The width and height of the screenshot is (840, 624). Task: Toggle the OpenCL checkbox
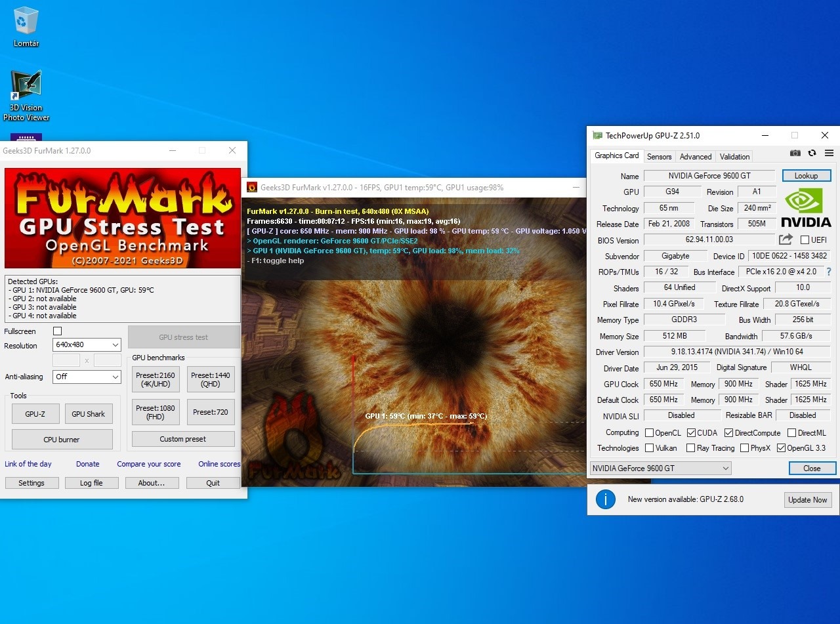[x=649, y=433]
